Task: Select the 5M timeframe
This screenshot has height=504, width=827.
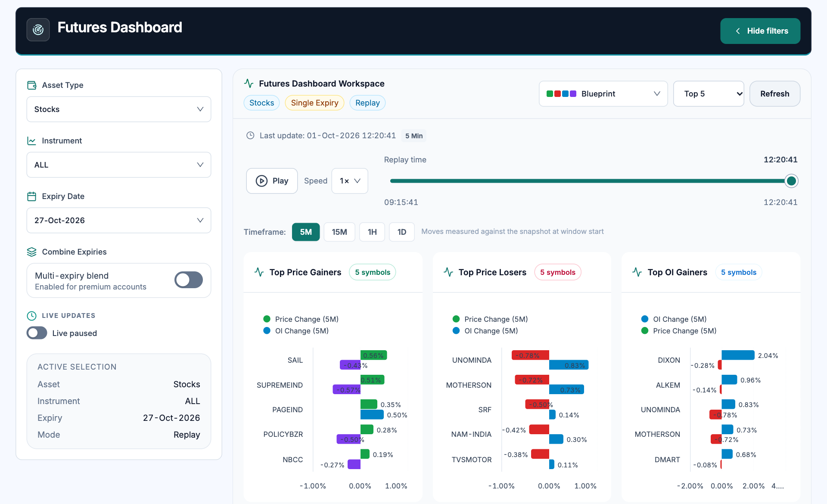Action: click(x=306, y=232)
